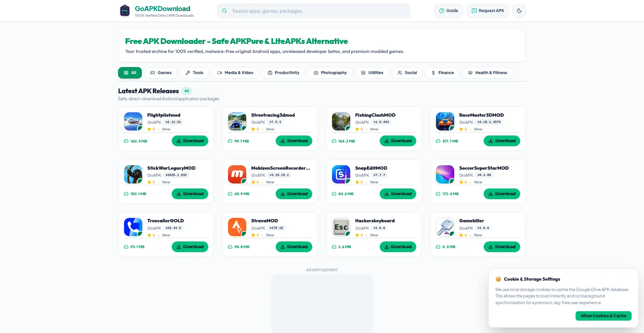The image size is (644, 333).
Task: Select the All category tab
Action: coord(130,73)
